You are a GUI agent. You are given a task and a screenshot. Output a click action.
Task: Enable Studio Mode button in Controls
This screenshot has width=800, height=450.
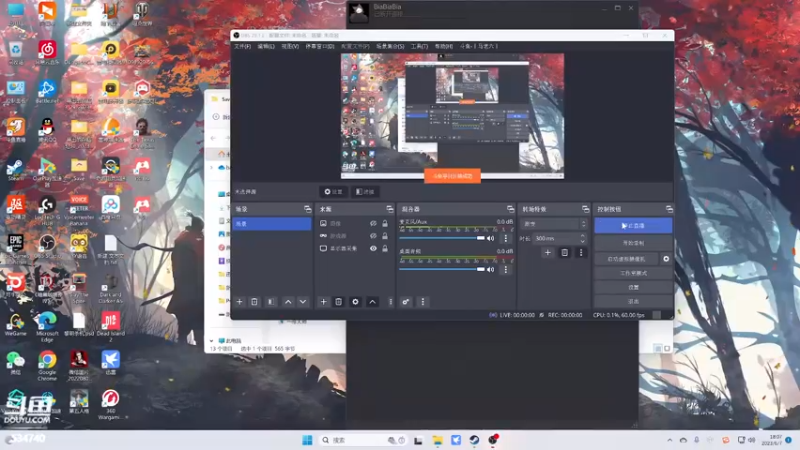pos(633,273)
